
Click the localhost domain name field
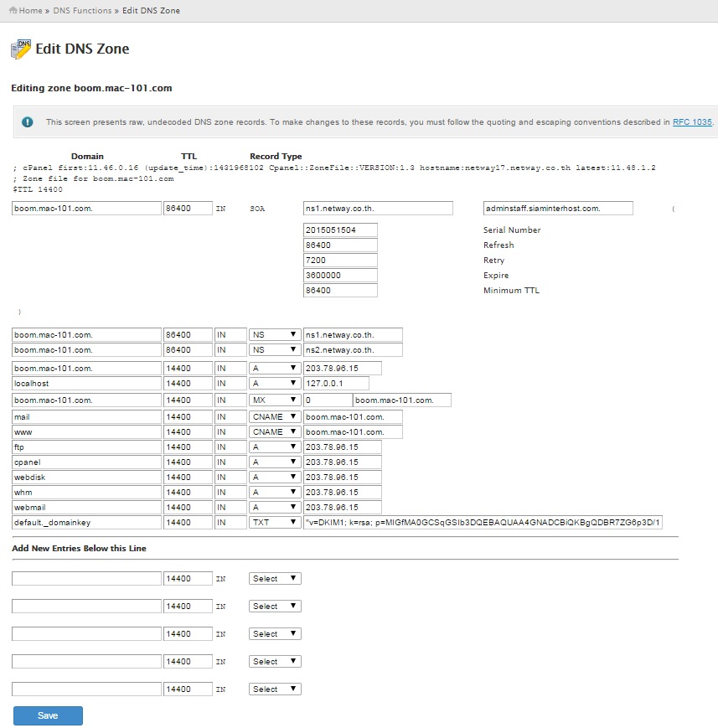86,384
